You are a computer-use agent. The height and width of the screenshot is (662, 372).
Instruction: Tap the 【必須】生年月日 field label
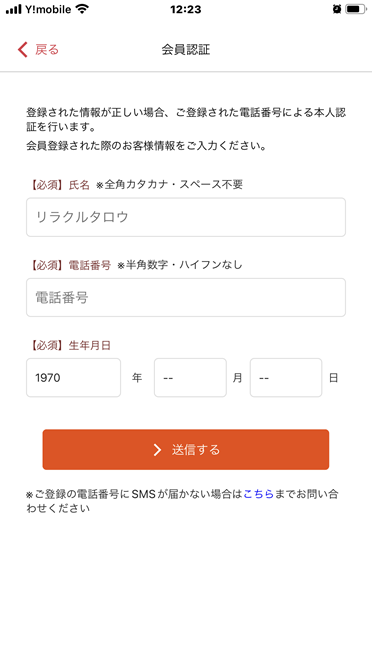click(x=70, y=345)
